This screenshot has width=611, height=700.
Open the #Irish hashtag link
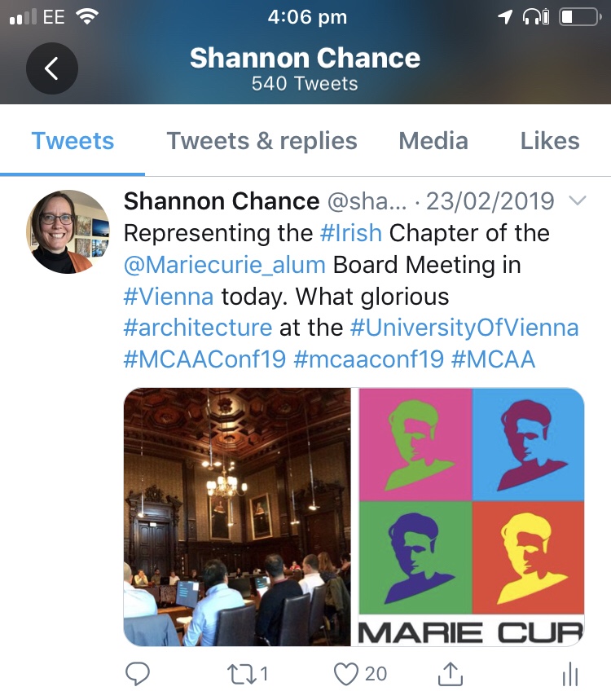tap(350, 232)
